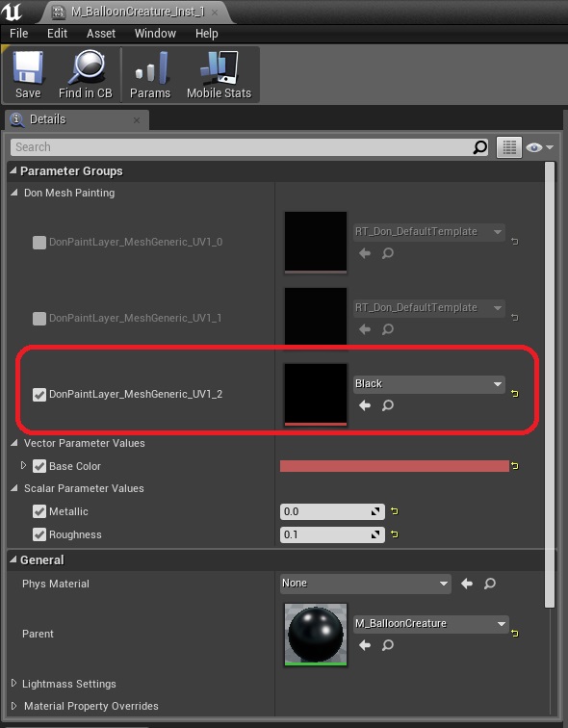Image resolution: width=568 pixels, height=728 pixels.
Task: Open the M_BallonCreature parent dropdown
Action: point(431,624)
